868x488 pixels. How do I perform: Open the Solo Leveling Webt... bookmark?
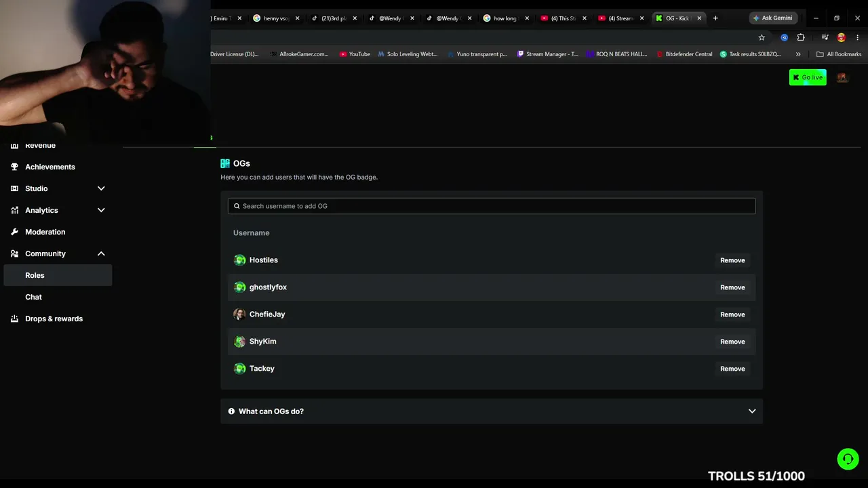[408, 54]
